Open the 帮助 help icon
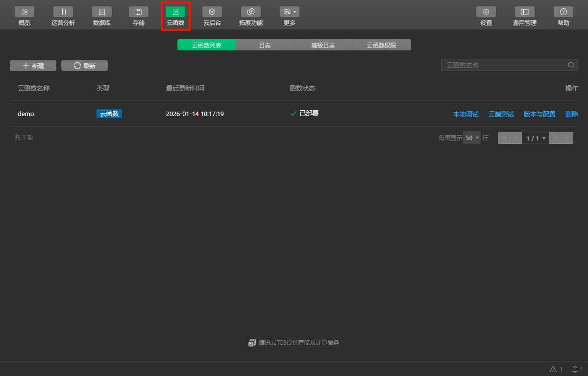Viewport: 588px width, 376px height. coord(563,12)
